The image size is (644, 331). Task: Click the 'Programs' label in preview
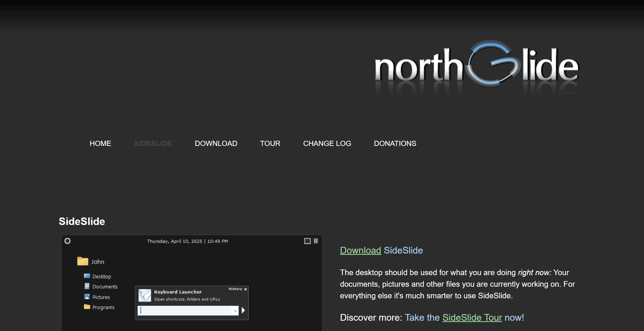click(x=103, y=307)
